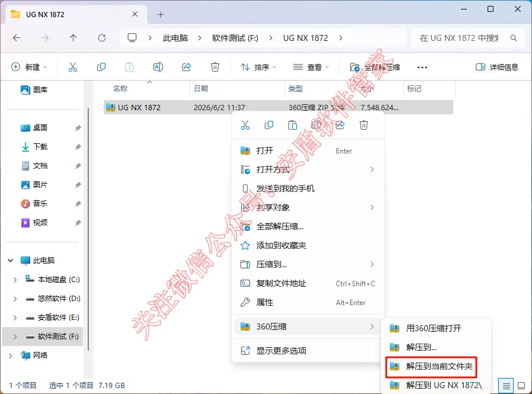This screenshot has height=394, width=532.
Task: Click the Share icon in the toolbar
Action: point(187,67)
